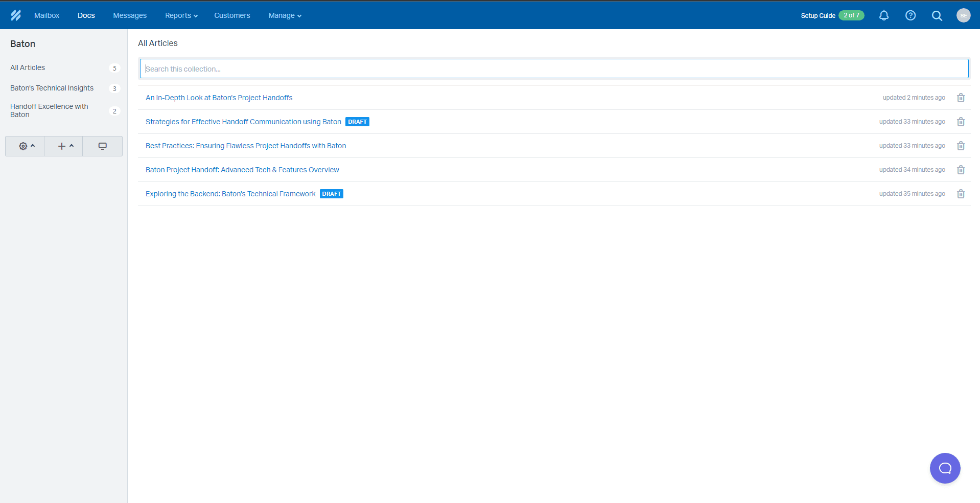Image resolution: width=980 pixels, height=503 pixels.
Task: Select All Articles in sidebar
Action: tap(28, 67)
